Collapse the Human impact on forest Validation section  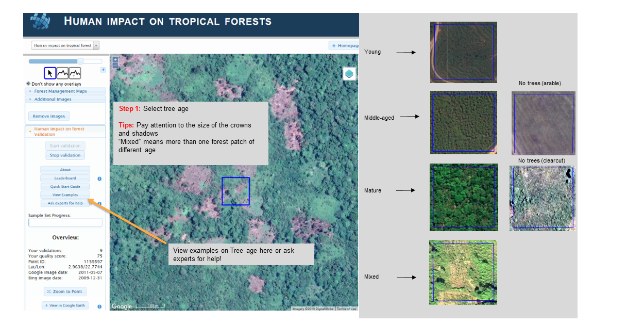(x=65, y=132)
